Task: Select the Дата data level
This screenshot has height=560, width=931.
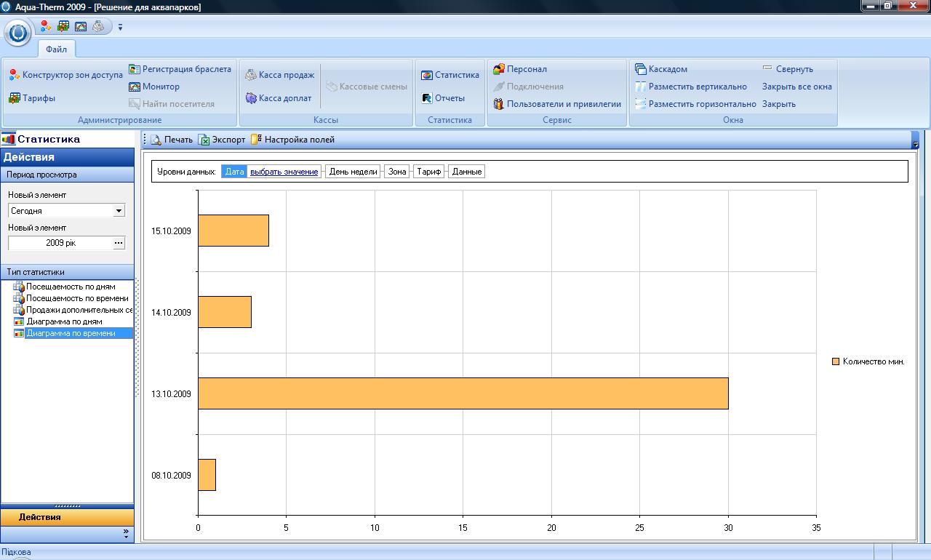Action: (x=234, y=172)
